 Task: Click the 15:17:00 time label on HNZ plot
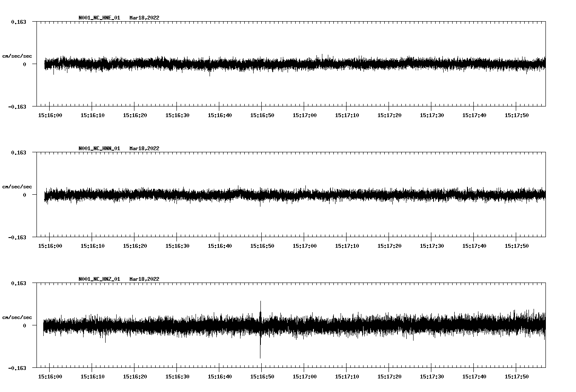point(305,377)
